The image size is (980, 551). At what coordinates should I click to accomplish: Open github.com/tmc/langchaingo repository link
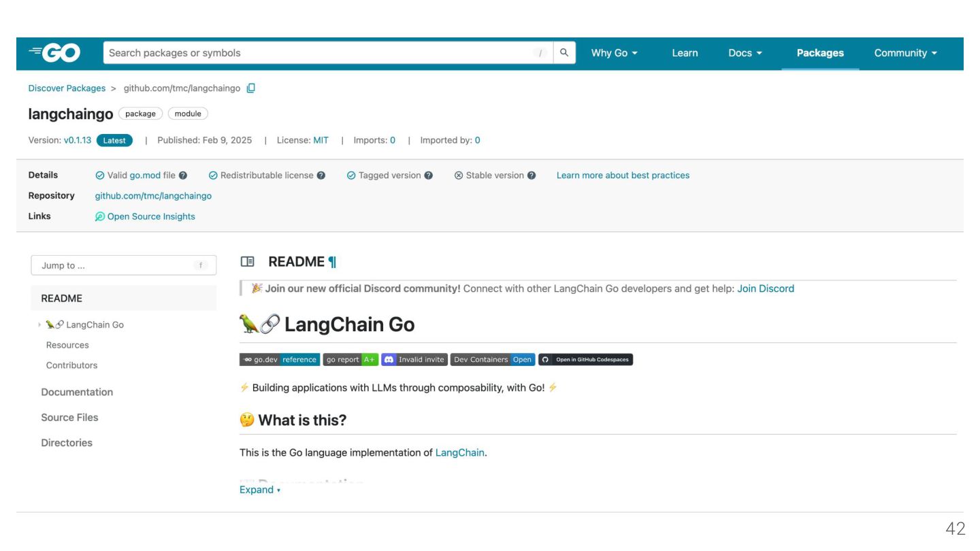[153, 196]
